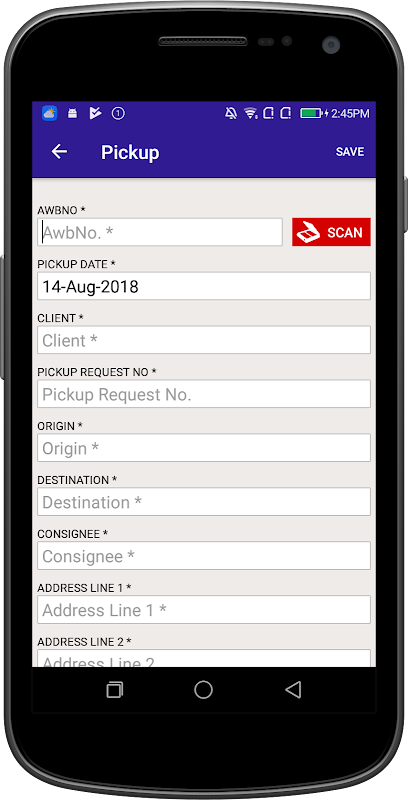408x800 pixels.
Task: Open the Pickup Date field showing 14-Aug-2018
Action: [204, 286]
